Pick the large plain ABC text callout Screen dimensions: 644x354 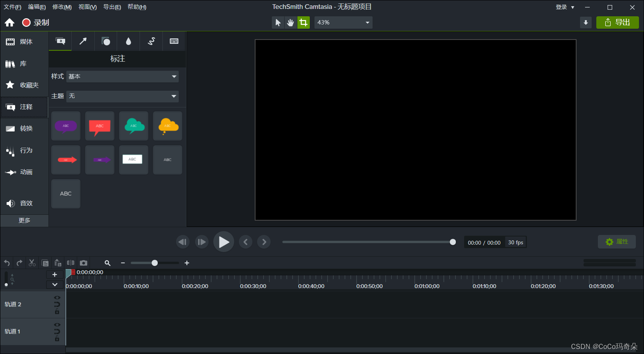(66, 193)
